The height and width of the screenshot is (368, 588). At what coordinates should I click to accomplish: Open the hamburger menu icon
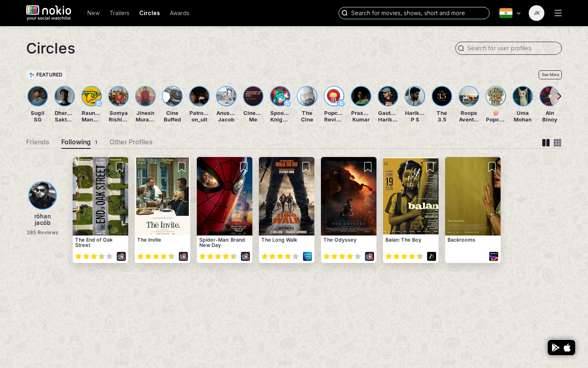pos(558,13)
